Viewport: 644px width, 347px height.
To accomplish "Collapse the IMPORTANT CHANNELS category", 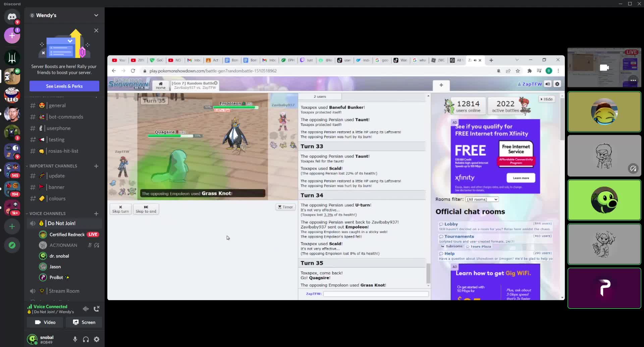I will [x=53, y=166].
